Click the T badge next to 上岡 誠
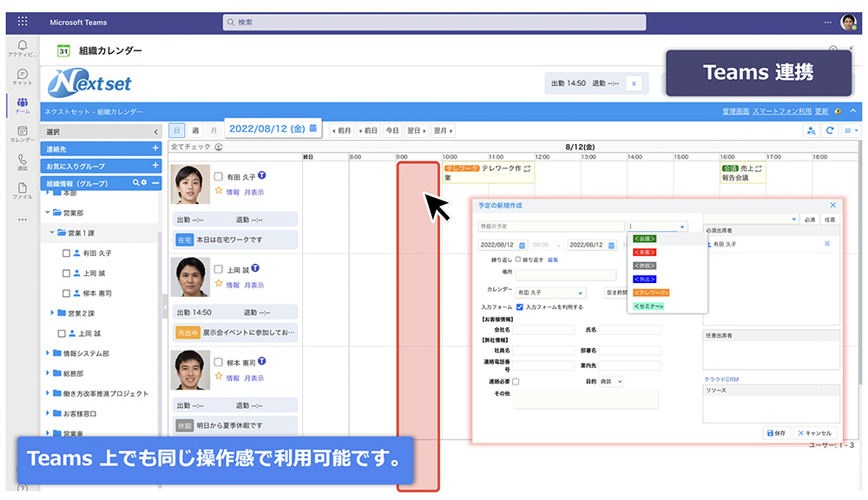Image resolution: width=868 pixels, height=500 pixels. [255, 268]
